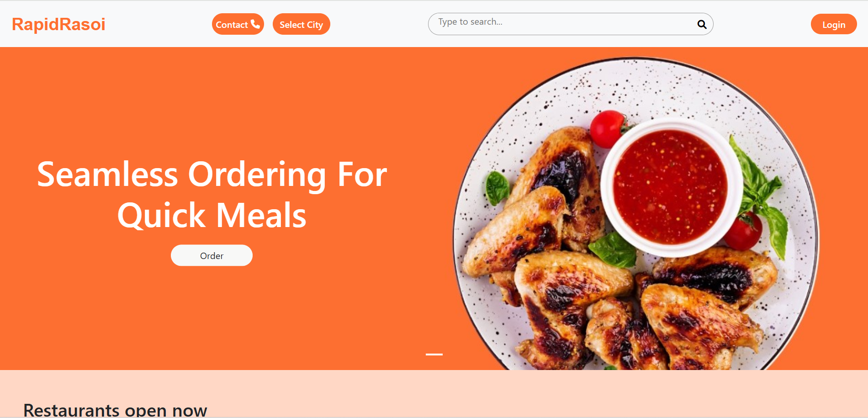
Task: Click empty navbar area beside the logo
Action: tap(158, 24)
